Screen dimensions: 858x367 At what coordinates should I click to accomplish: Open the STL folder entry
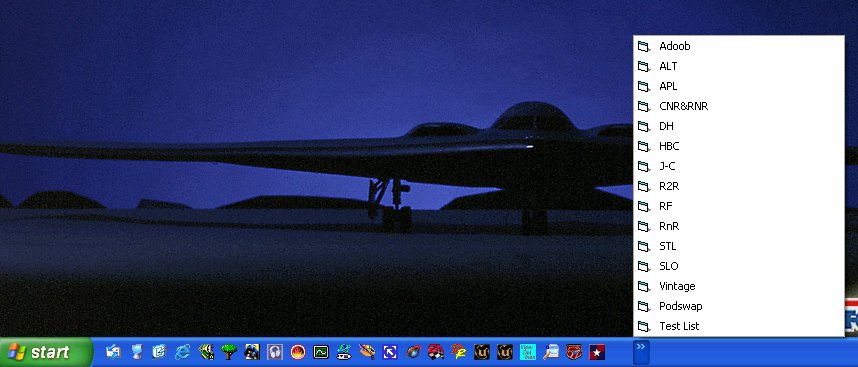point(739,246)
